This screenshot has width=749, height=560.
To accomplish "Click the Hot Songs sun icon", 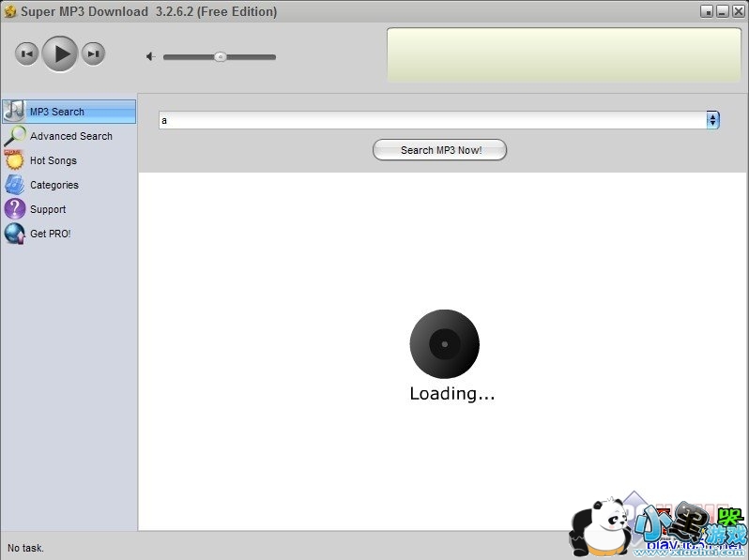I will [14, 159].
